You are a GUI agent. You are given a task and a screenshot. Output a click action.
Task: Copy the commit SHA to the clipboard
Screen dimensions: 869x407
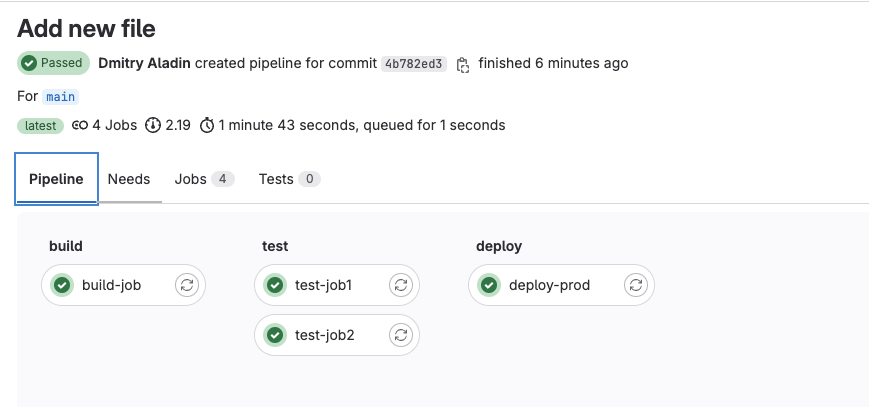[462, 64]
